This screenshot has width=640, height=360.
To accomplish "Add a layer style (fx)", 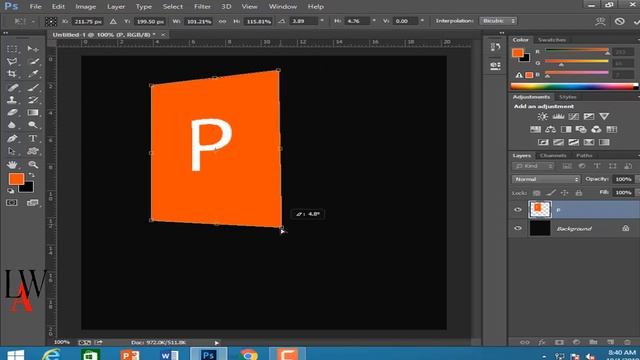I will [542, 342].
